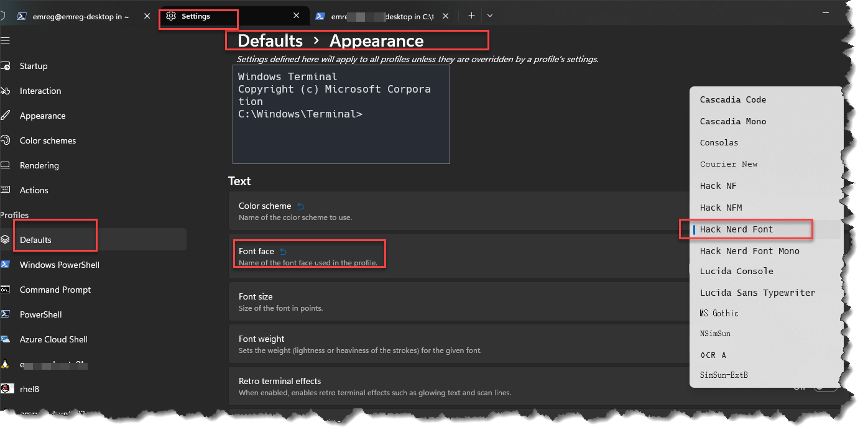This screenshot has width=868, height=435.
Task: Click the 'Font face' setting label
Action: pos(256,251)
